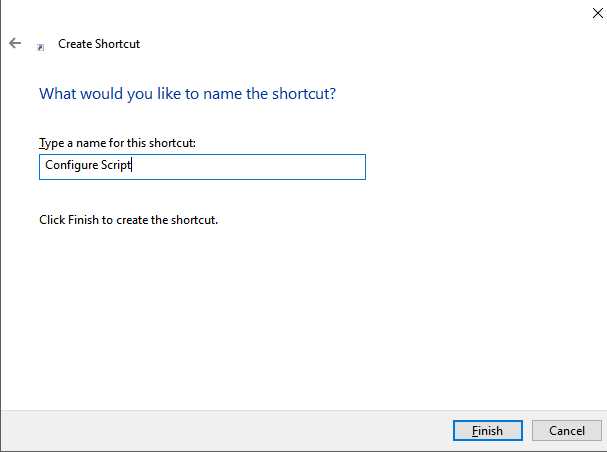Go back using the back arrow

15,44
